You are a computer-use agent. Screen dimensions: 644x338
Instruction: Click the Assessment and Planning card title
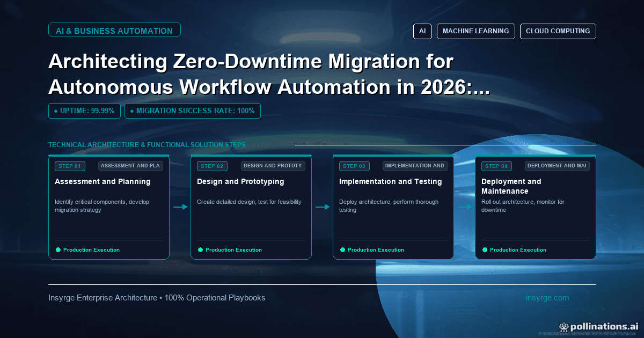(103, 181)
